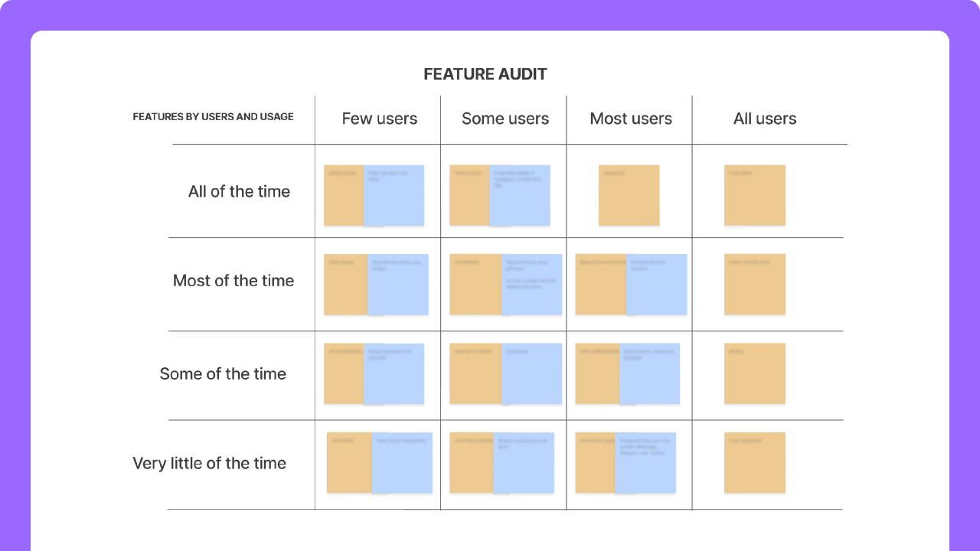980x551 pixels.
Task: Select 'Very little of the time' row label
Action: (x=209, y=463)
